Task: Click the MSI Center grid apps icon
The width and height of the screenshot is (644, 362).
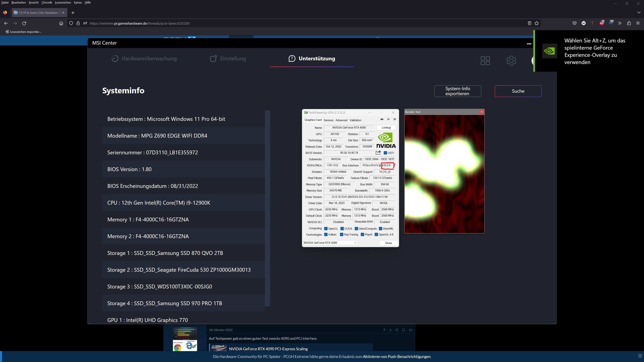Action: [485, 61]
